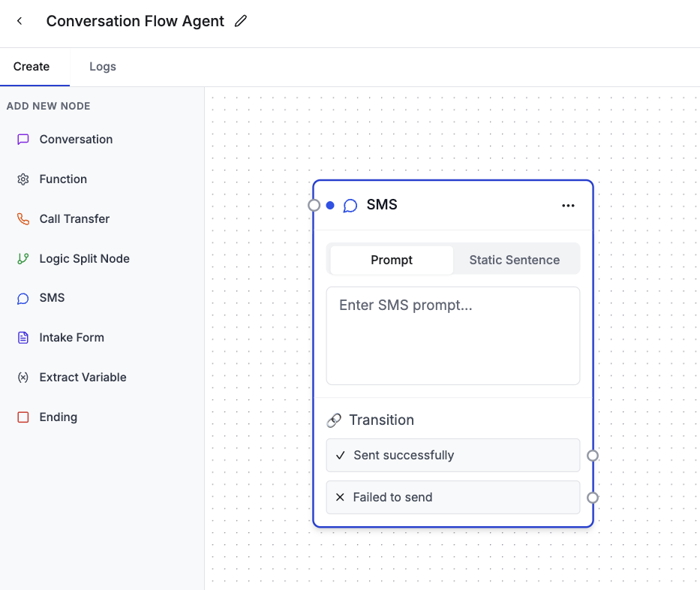Click the Call Transfer phone icon
The width and height of the screenshot is (700, 590).
point(23,219)
